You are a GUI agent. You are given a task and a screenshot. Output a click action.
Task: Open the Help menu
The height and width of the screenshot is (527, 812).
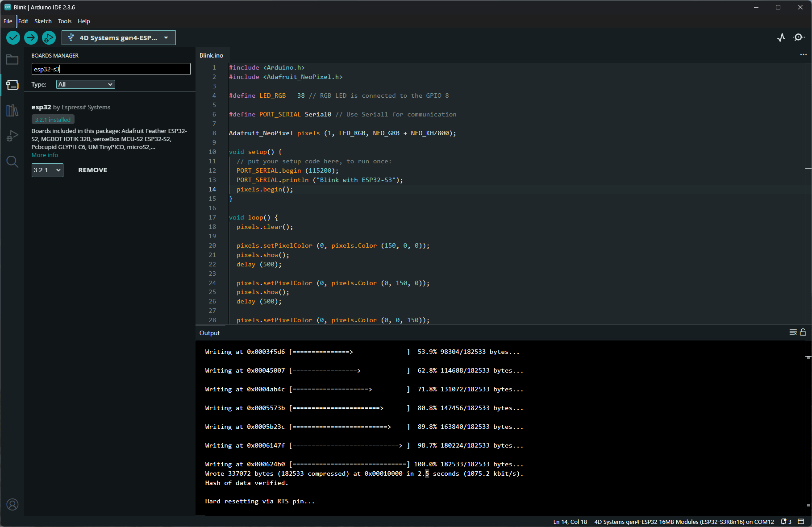(84, 21)
